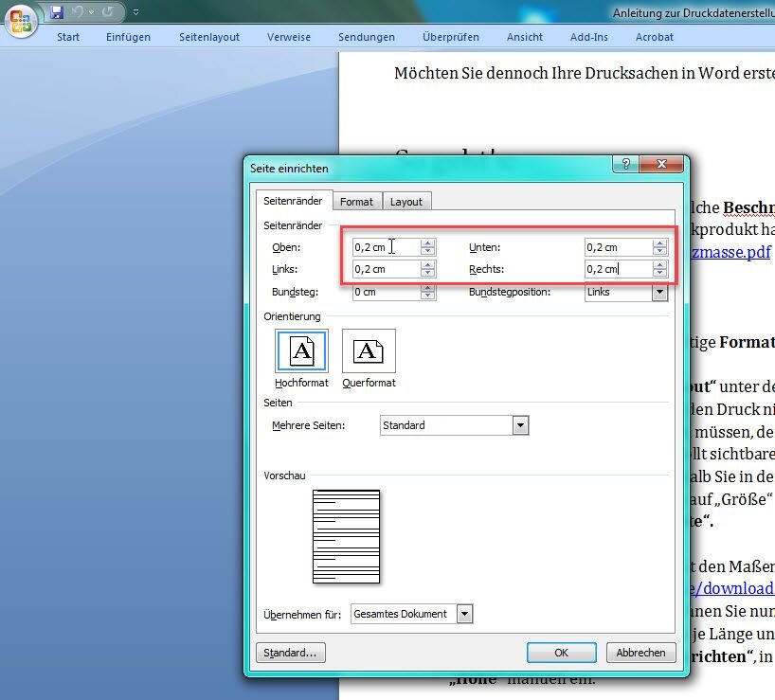Switch to the Layout tab in dialog
The height and width of the screenshot is (700, 775).
[406, 202]
